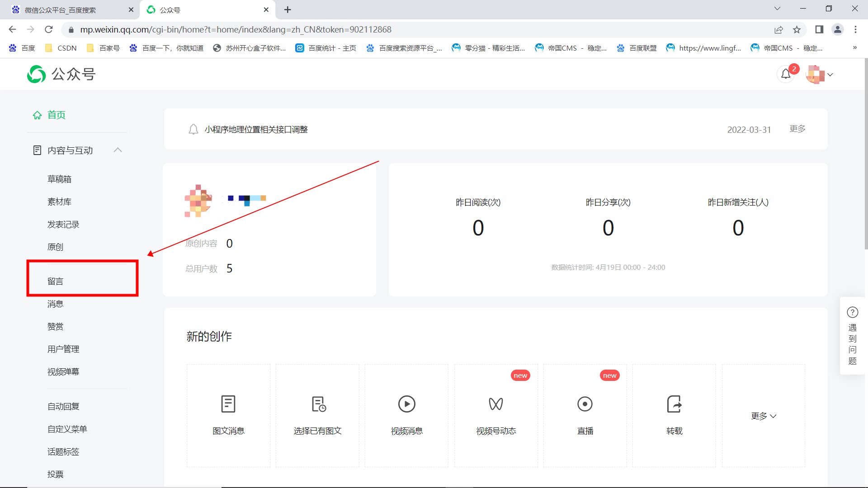This screenshot has width=868, height=488.
Task: Toggle the browser side panel icon
Action: pos(819,29)
